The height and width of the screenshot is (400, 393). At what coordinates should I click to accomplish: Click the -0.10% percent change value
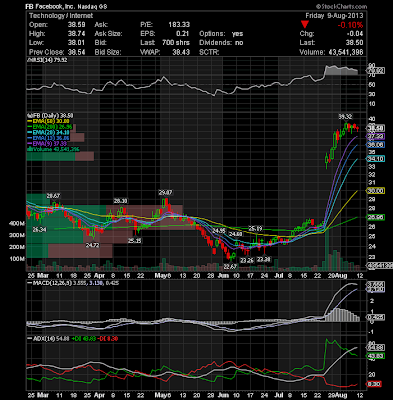350,25
